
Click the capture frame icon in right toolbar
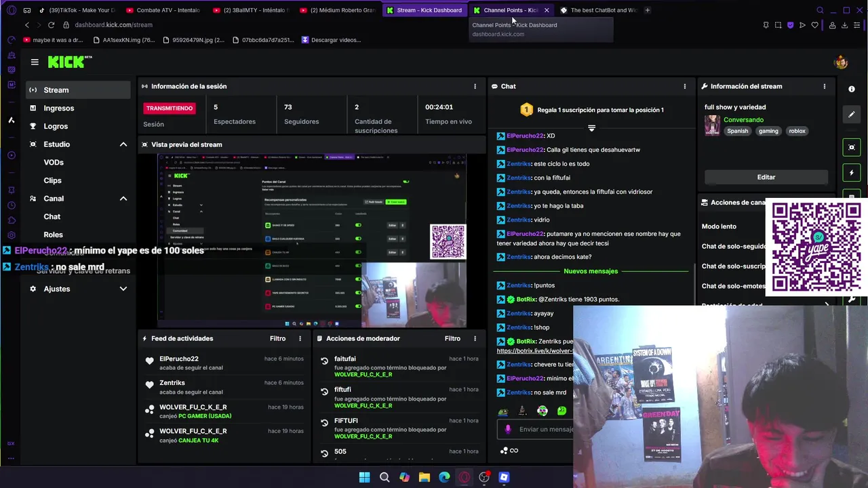tap(852, 147)
